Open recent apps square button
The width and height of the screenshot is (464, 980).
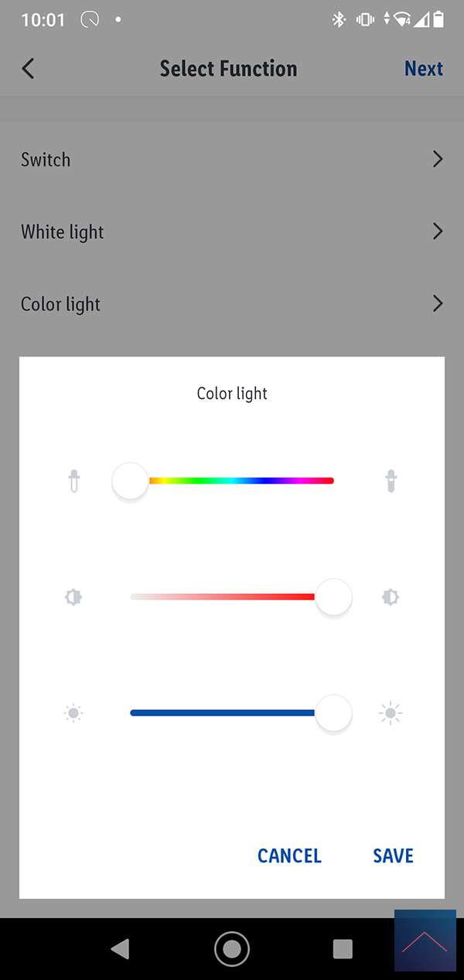[342, 949]
